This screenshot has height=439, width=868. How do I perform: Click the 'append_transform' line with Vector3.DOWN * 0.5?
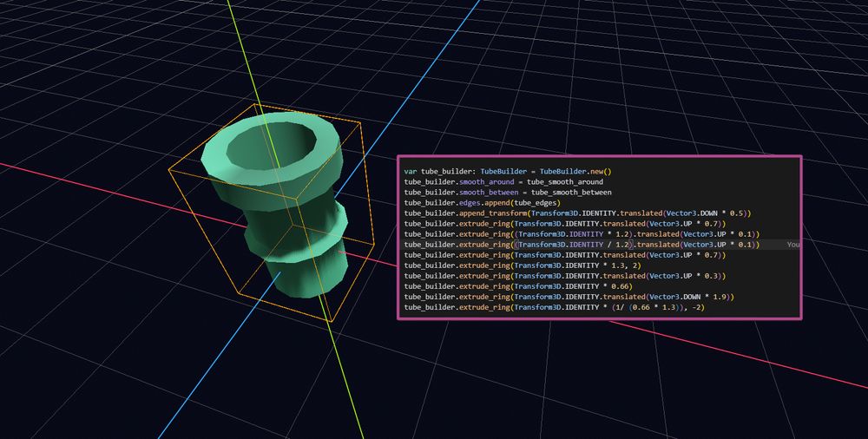pyautogui.click(x=577, y=213)
